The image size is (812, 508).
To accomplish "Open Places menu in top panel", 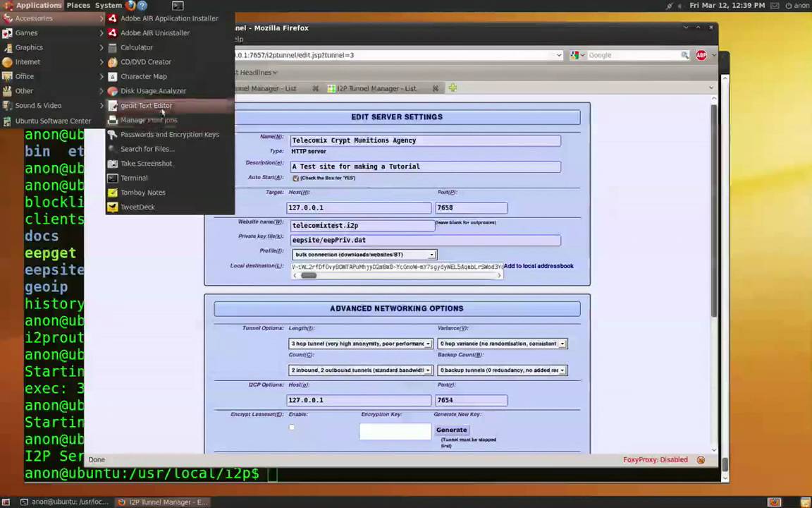I will pyautogui.click(x=78, y=5).
